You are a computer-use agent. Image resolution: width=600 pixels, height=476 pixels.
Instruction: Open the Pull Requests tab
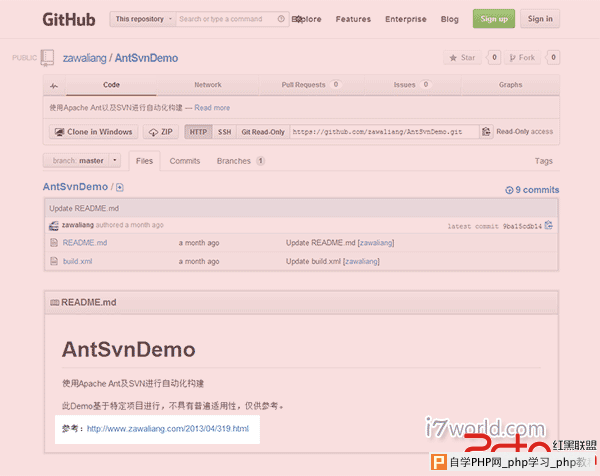tap(311, 85)
